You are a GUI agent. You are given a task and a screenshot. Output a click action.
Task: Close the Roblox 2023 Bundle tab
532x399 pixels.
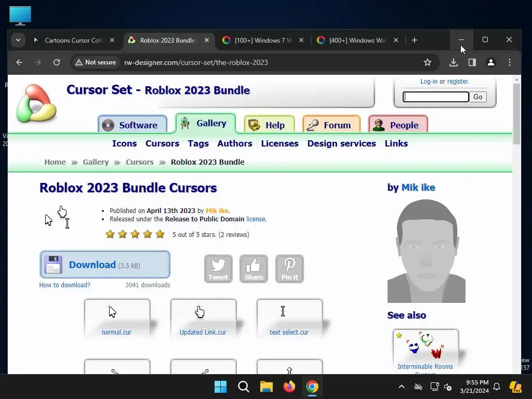pos(207,40)
